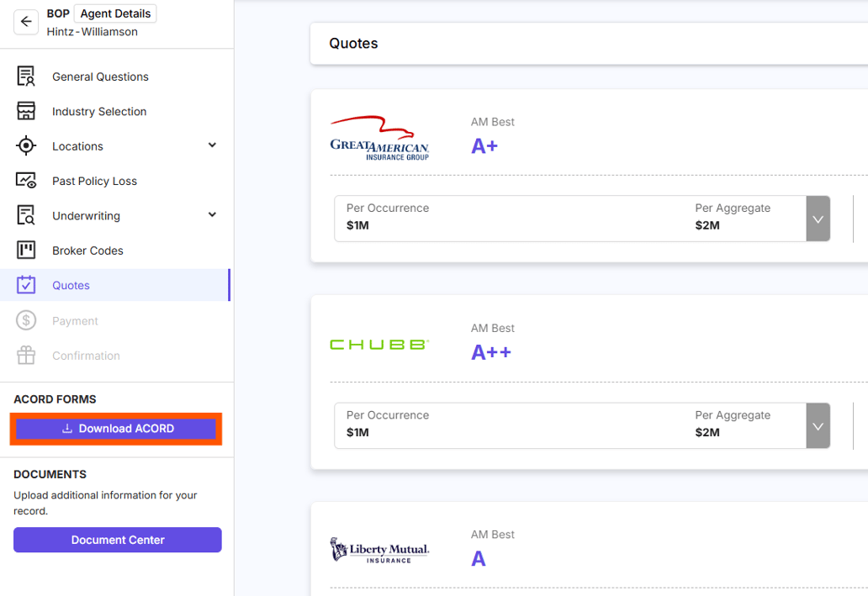Click the Agent Details button
This screenshot has height=596, width=868.
[115, 13]
